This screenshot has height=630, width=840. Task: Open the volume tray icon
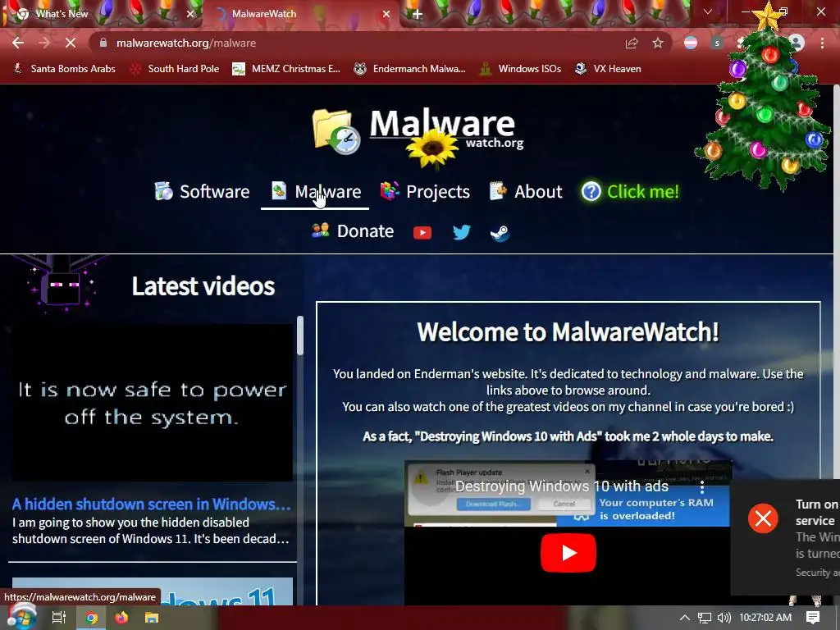tap(724, 618)
